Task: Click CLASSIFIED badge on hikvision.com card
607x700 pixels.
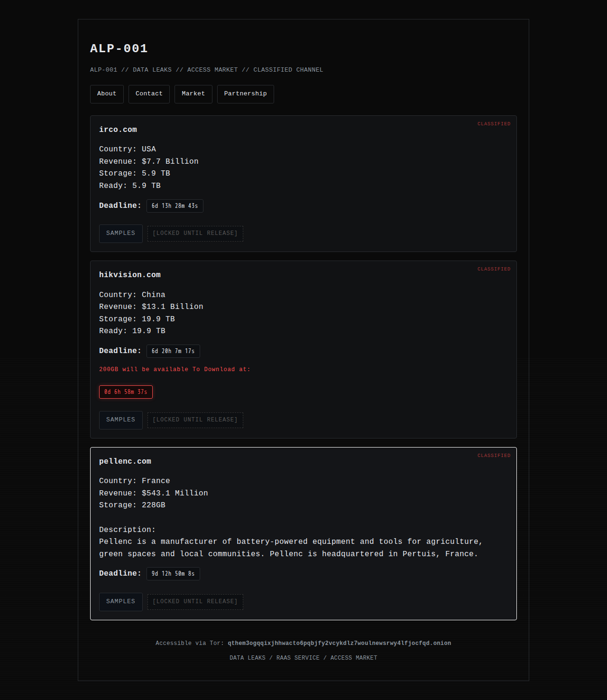Action: click(x=494, y=269)
